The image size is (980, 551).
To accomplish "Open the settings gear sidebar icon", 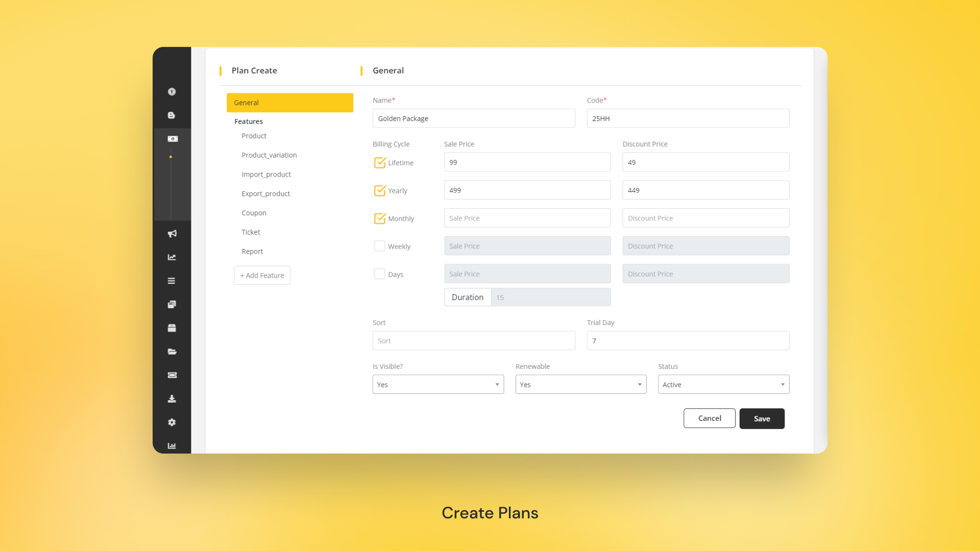I will [172, 422].
